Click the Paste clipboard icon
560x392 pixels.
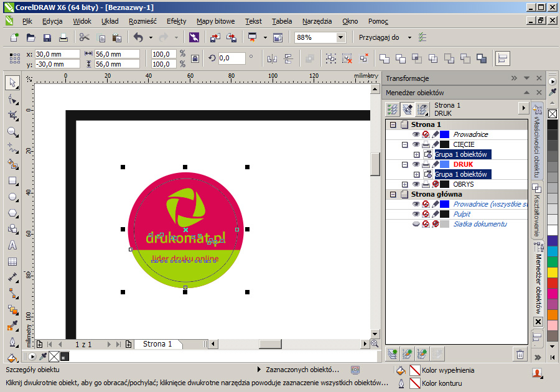pos(117,37)
